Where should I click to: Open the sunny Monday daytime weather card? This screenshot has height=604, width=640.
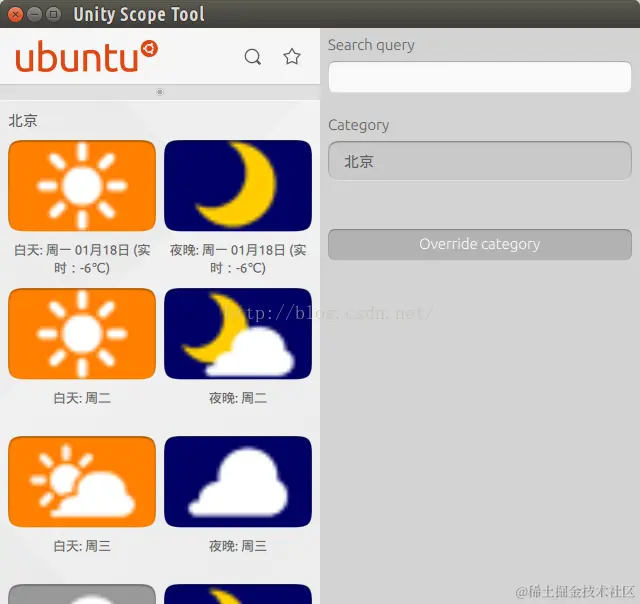coord(82,186)
